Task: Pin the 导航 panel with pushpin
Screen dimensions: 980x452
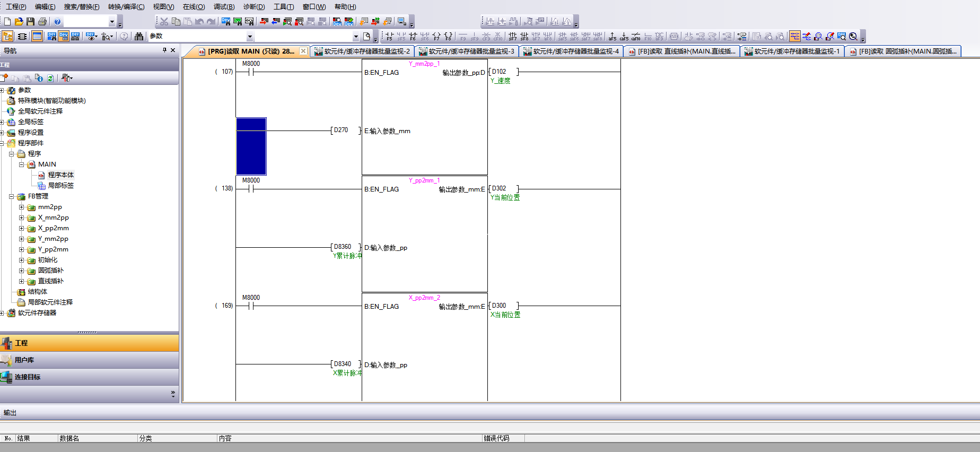Action: [x=164, y=50]
